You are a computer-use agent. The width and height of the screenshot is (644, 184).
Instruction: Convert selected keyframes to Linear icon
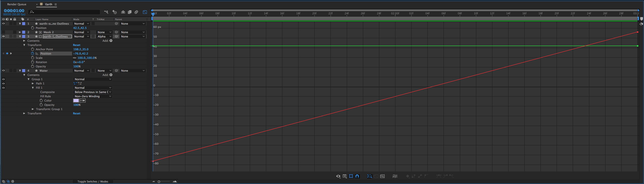[x=420, y=176]
